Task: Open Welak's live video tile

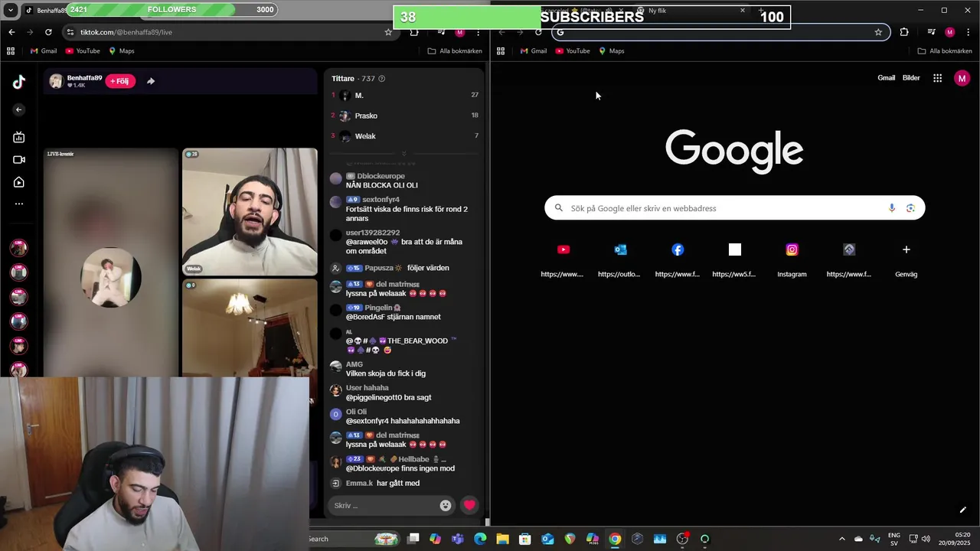Action: click(x=250, y=212)
